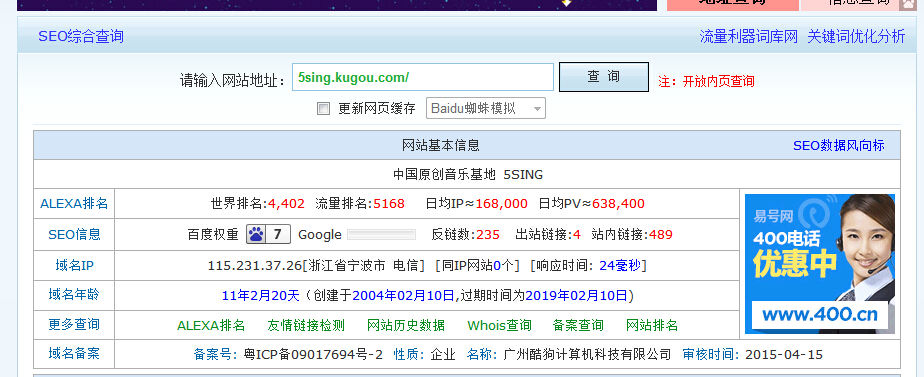
Task: Click site title 中国原创音乐基地 5SING
Action: click(468, 174)
